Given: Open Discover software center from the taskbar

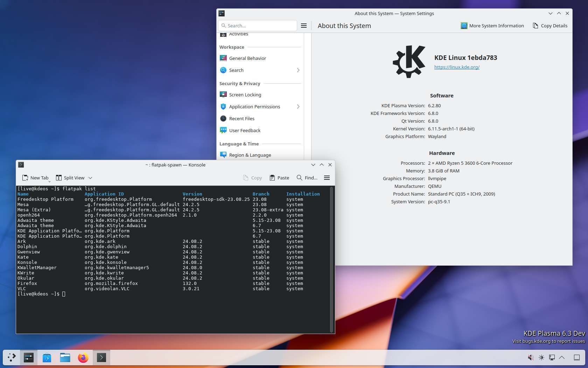Looking at the screenshot, I should (x=47, y=357).
